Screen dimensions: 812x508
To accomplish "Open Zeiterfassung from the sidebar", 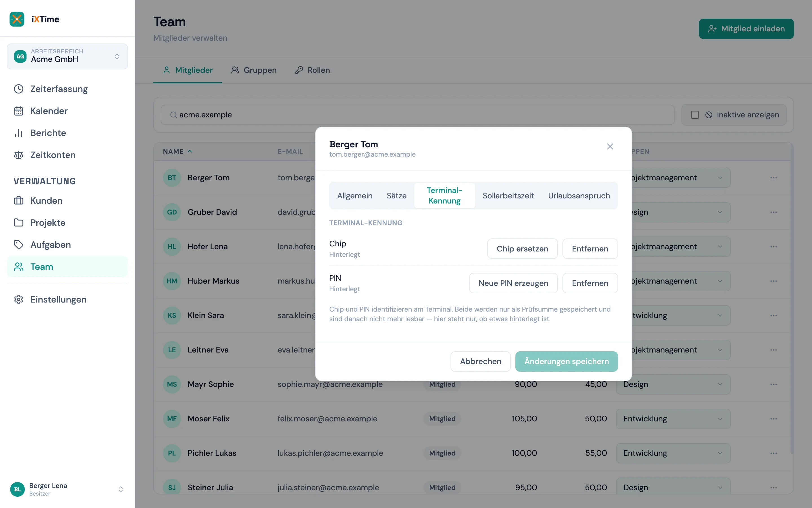I will (67, 89).
